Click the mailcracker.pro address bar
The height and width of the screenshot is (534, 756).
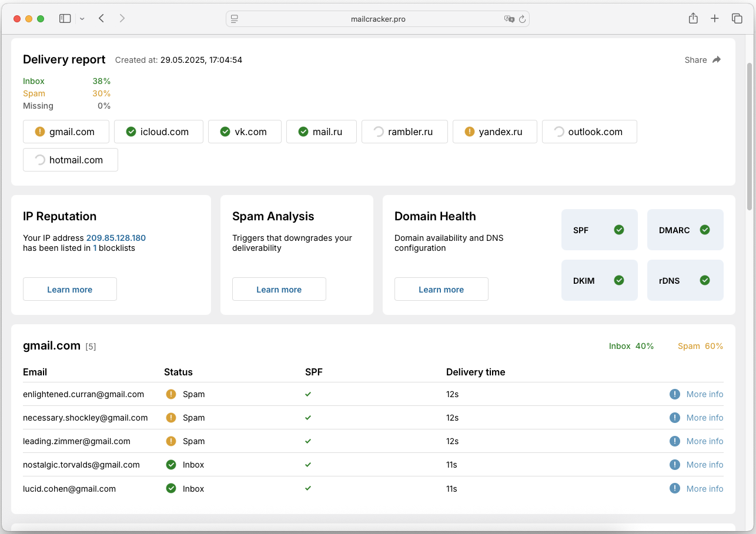[x=377, y=19]
